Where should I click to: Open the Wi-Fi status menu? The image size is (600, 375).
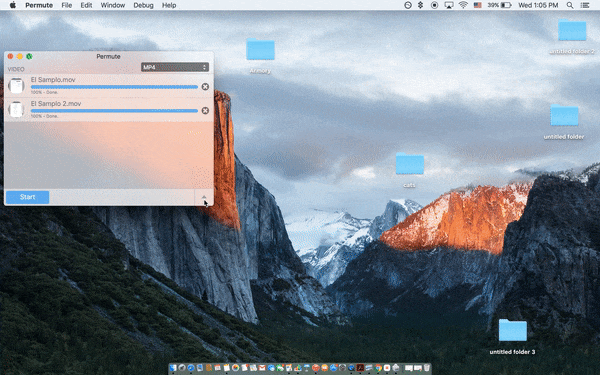point(463,5)
